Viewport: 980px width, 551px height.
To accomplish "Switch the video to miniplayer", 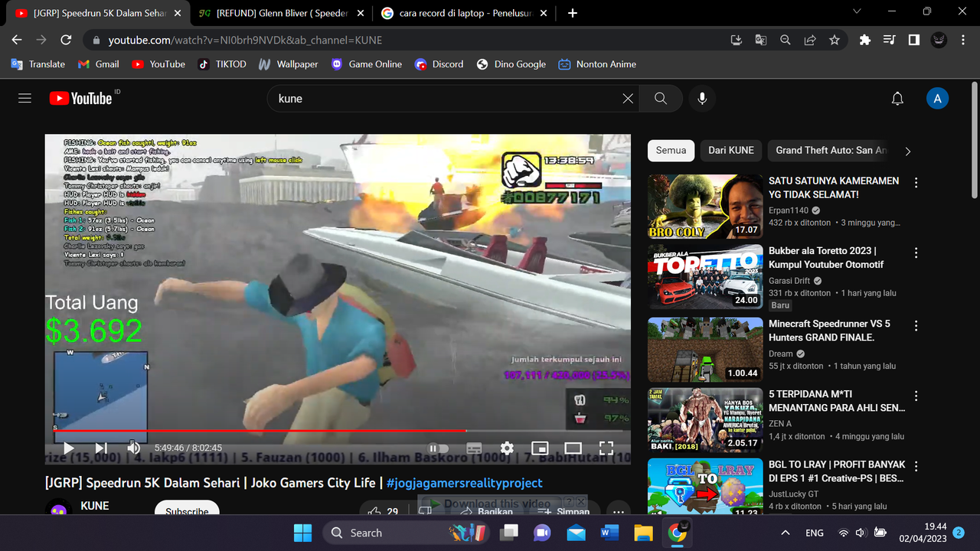I will click(x=540, y=448).
